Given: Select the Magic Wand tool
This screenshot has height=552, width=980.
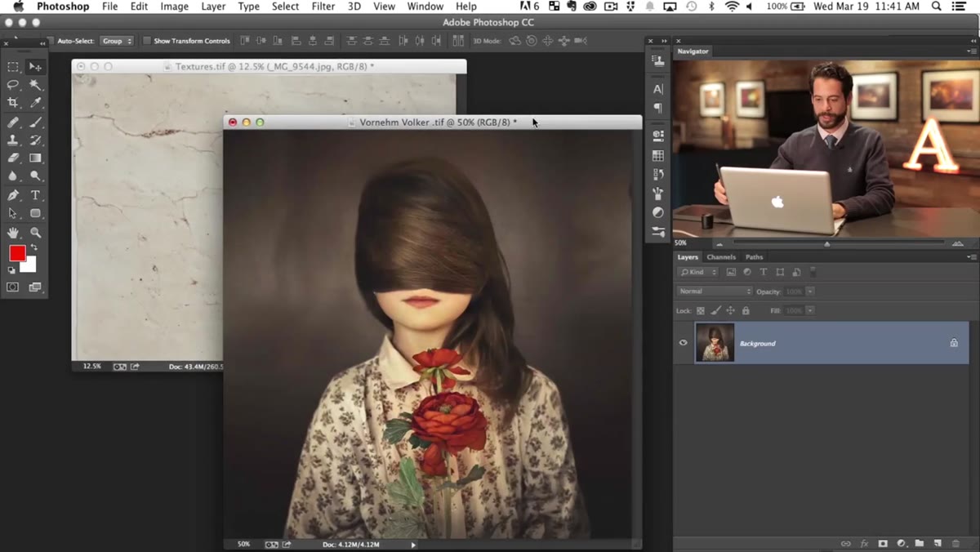Looking at the screenshot, I should (x=35, y=85).
